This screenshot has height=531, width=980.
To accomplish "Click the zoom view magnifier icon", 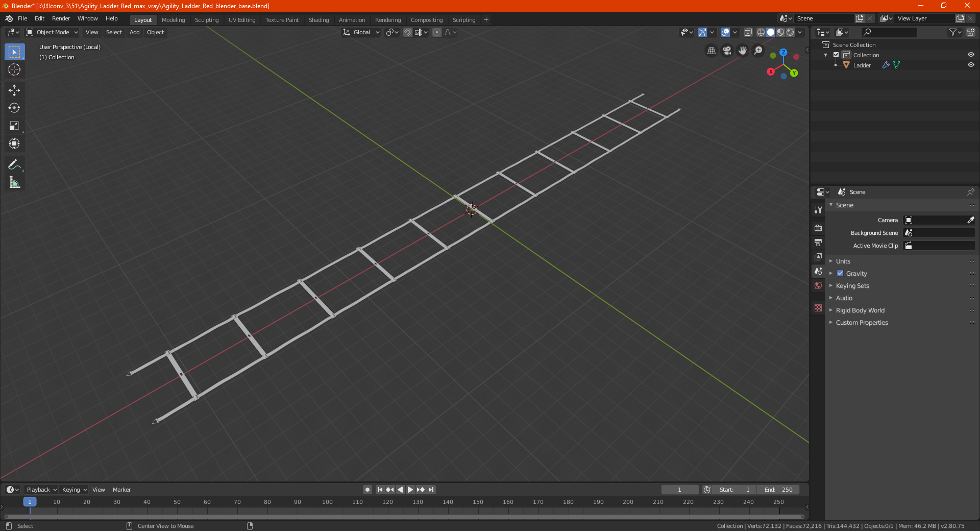I will 758,51.
